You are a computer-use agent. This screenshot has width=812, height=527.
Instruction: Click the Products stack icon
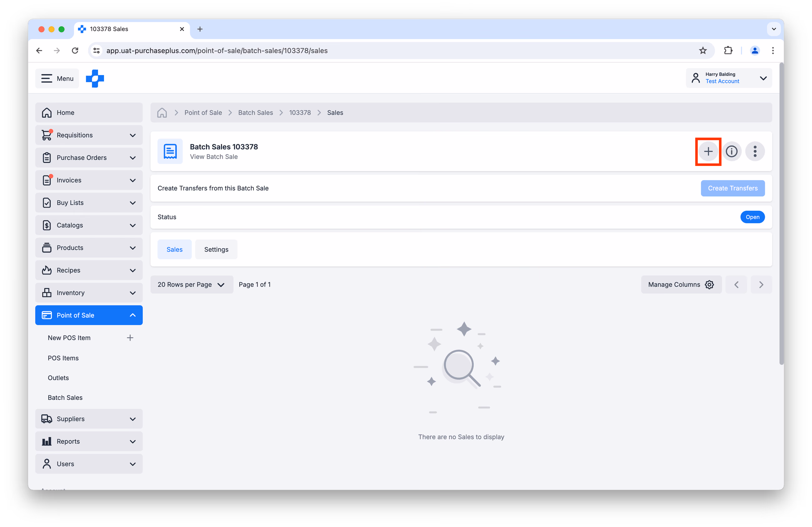pos(47,248)
